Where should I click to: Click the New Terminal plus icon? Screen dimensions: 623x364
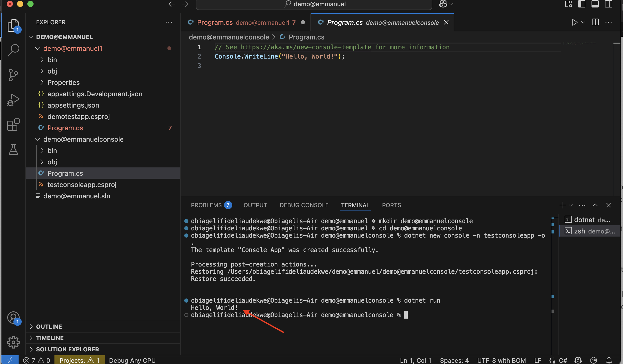[563, 205]
